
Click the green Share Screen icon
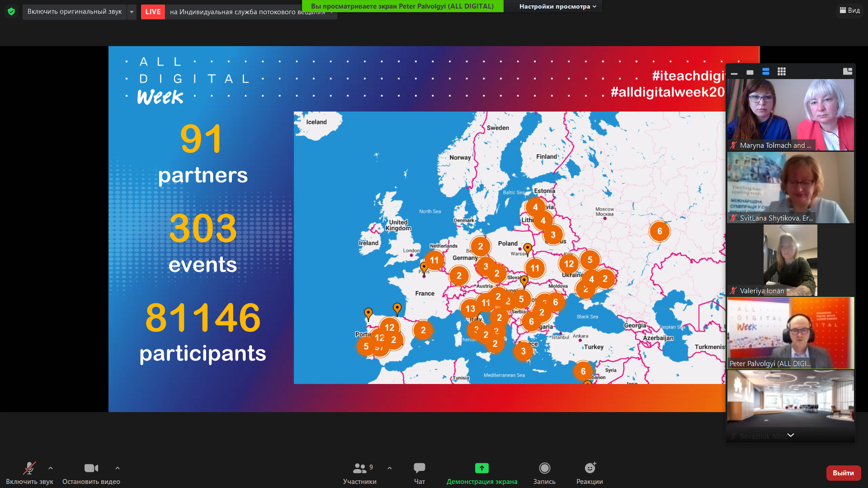(481, 468)
